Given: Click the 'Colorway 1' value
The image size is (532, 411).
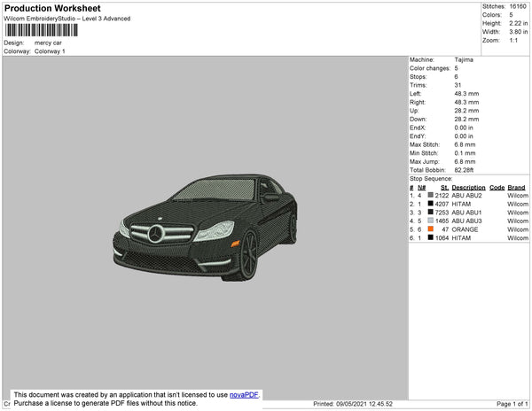Looking at the screenshot, I should 50,51.
